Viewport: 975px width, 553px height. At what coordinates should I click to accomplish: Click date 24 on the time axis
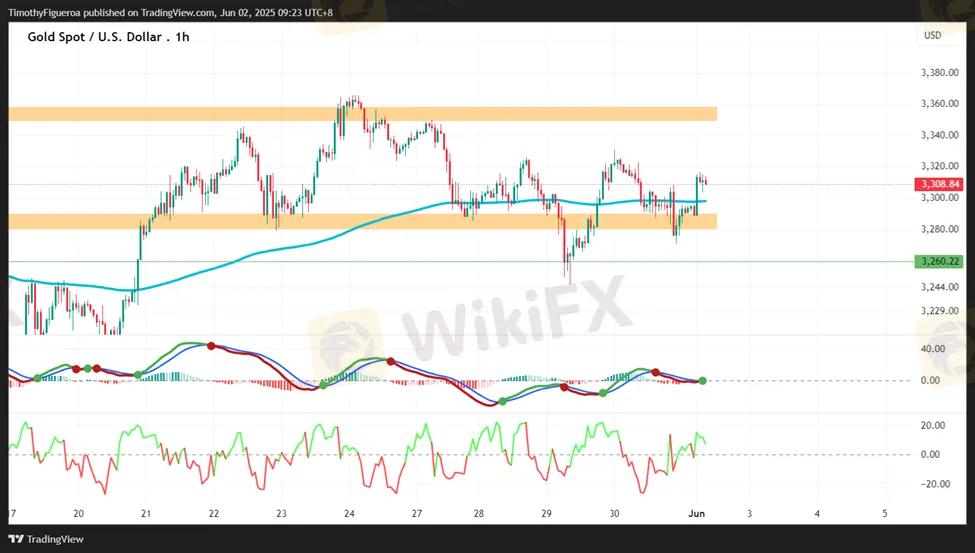point(349,513)
